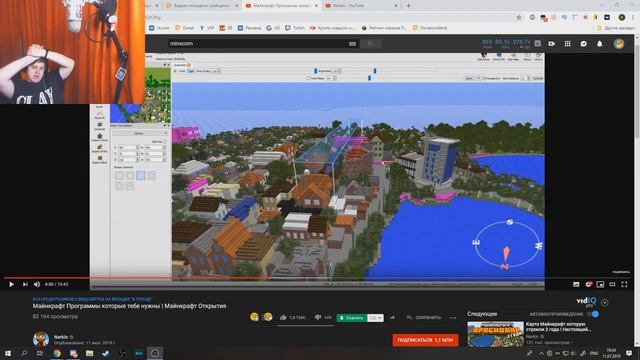Open Chrome three-dot menu
This screenshot has width=640, height=360.
tap(633, 17)
